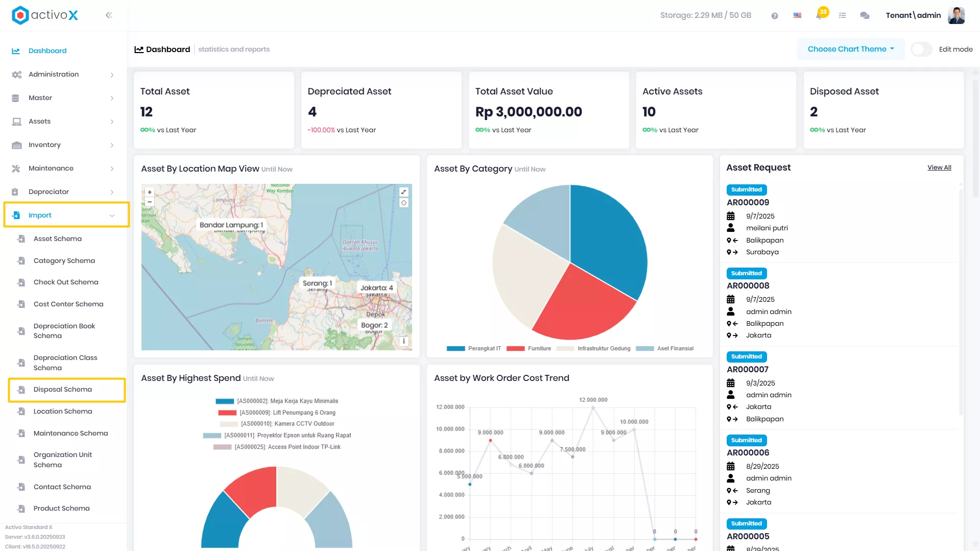Open Choose Chart Theme dropdown
The height and width of the screenshot is (551, 980).
851,50
